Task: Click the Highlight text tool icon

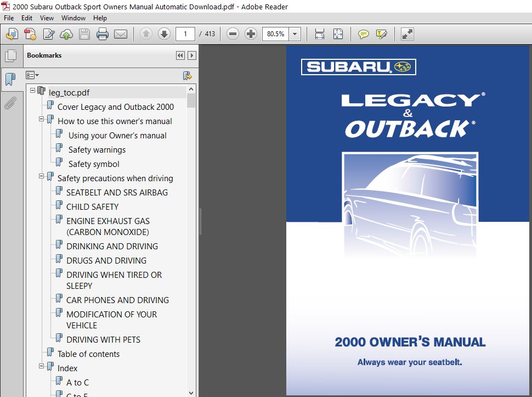Action: 381,34
